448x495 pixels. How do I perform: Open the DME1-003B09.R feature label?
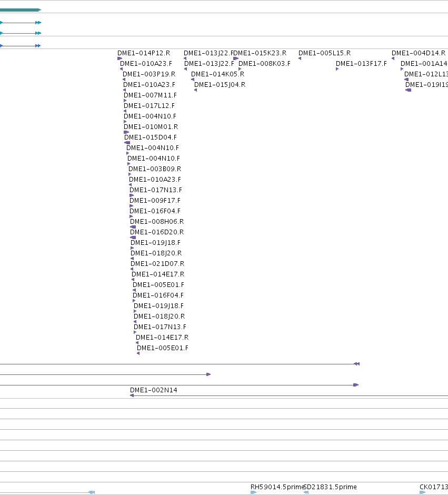[155, 169]
